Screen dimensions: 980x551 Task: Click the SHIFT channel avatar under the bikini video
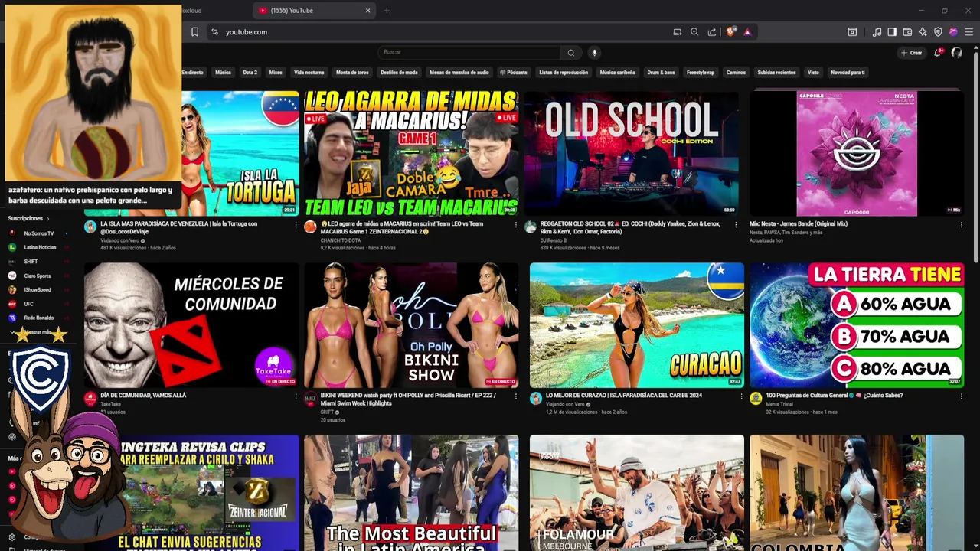310,399
